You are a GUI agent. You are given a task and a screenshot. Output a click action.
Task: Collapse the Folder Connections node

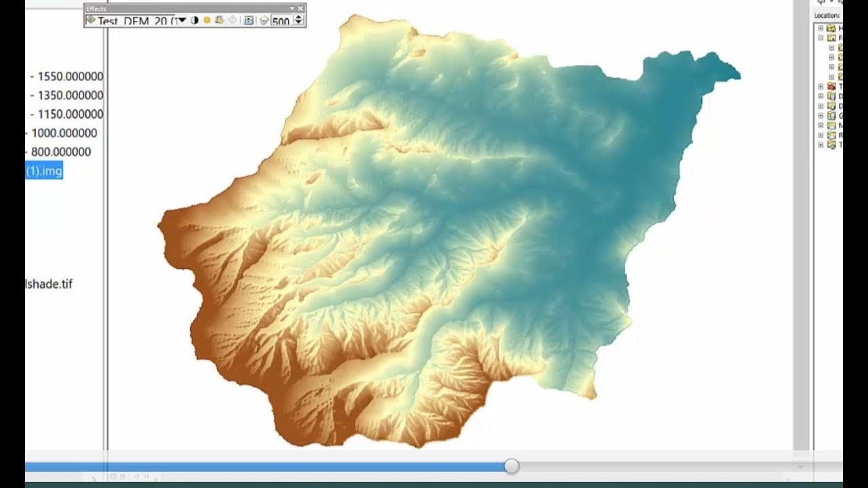point(821,38)
